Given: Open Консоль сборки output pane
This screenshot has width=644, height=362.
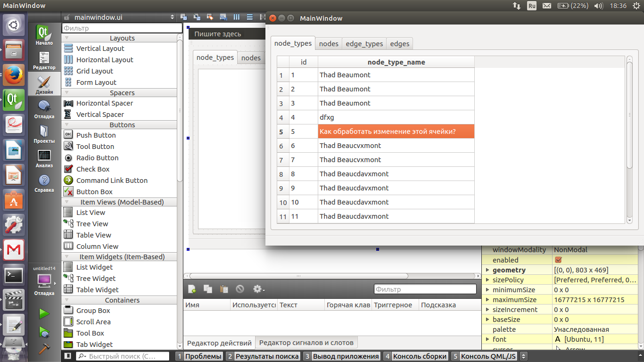Looking at the screenshot, I should [x=415, y=356].
